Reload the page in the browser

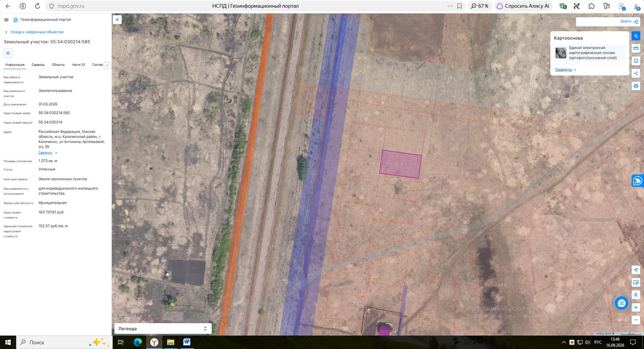pos(37,6)
